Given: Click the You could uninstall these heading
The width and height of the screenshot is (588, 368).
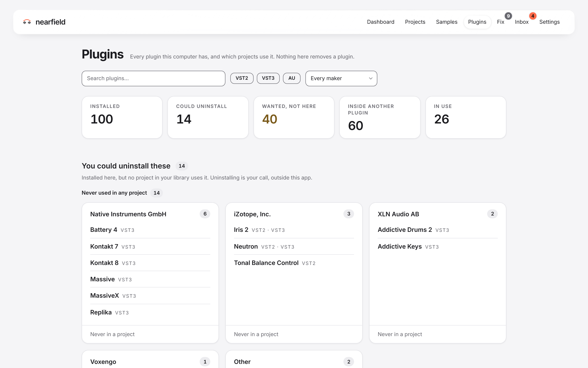Looking at the screenshot, I should click(126, 166).
